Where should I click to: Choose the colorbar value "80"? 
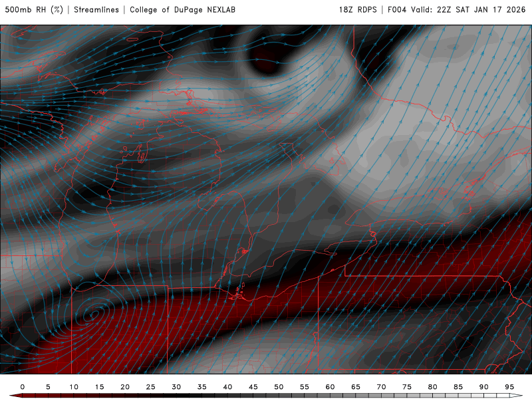(x=433, y=387)
